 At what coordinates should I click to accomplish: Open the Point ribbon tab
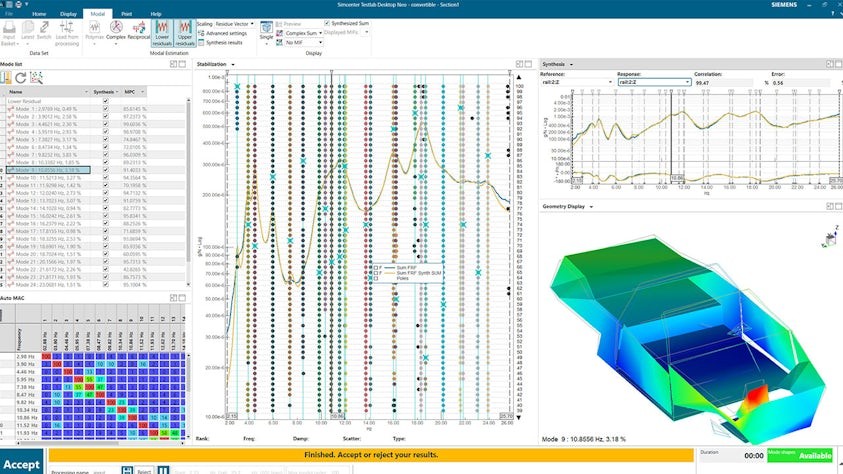coord(126,14)
